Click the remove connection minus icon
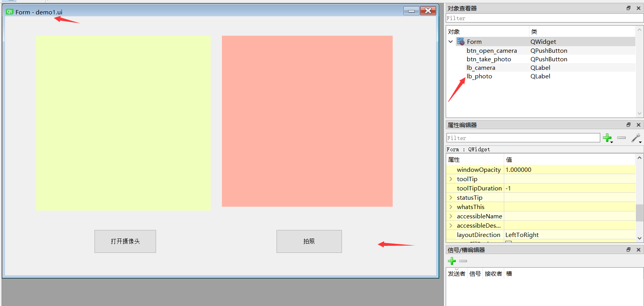The image size is (644, 306). click(x=463, y=261)
